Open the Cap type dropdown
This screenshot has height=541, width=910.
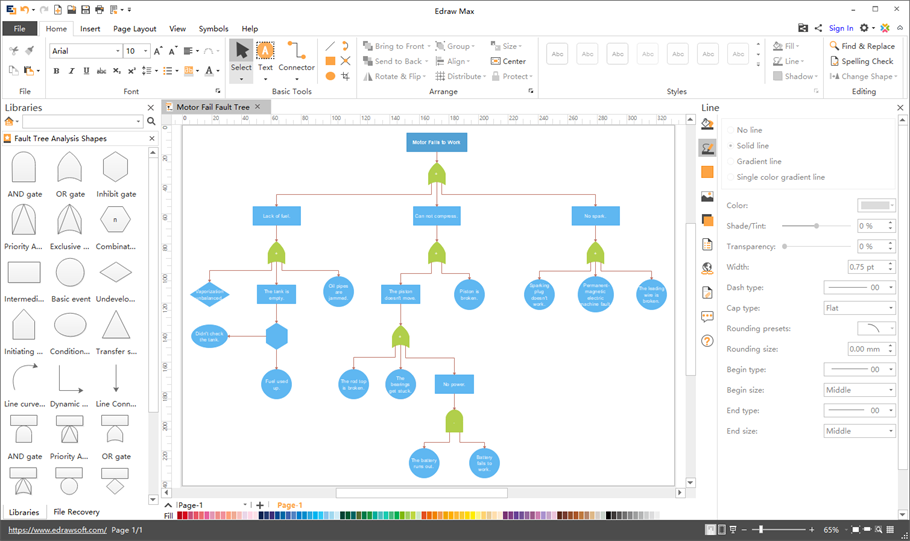(x=859, y=308)
